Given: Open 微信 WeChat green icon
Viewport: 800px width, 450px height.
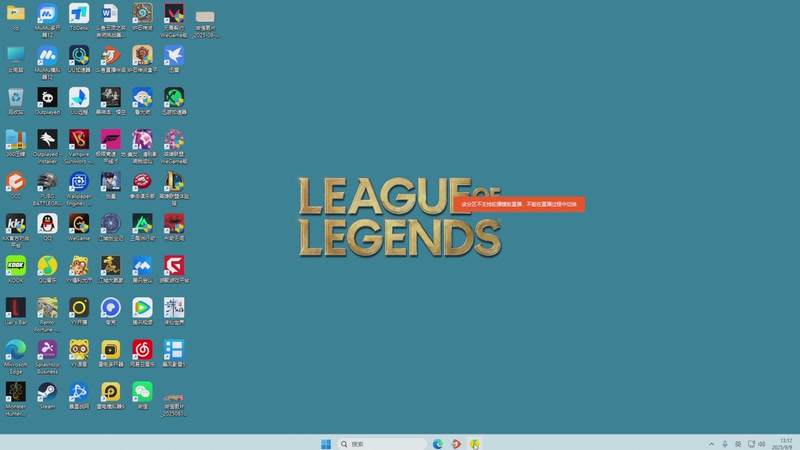Looking at the screenshot, I should [142, 395].
